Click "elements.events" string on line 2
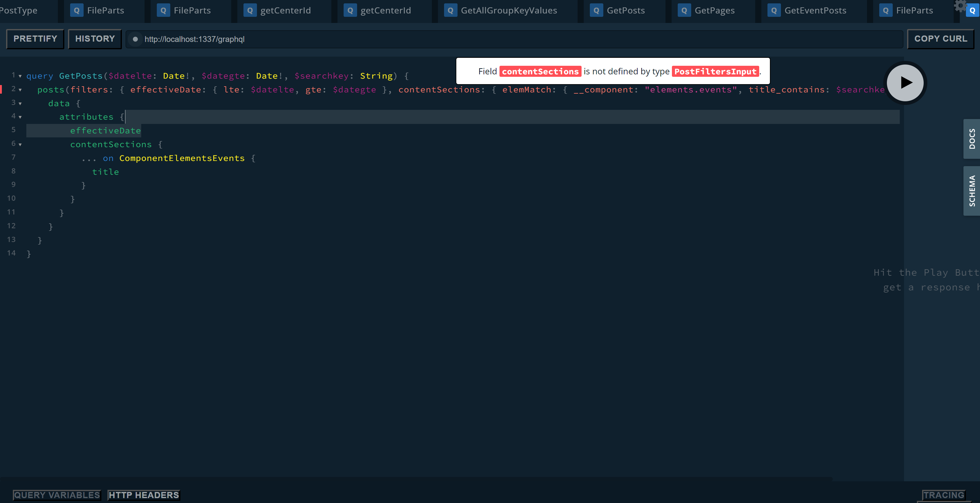Screen dimensions: 980x503 point(691,90)
